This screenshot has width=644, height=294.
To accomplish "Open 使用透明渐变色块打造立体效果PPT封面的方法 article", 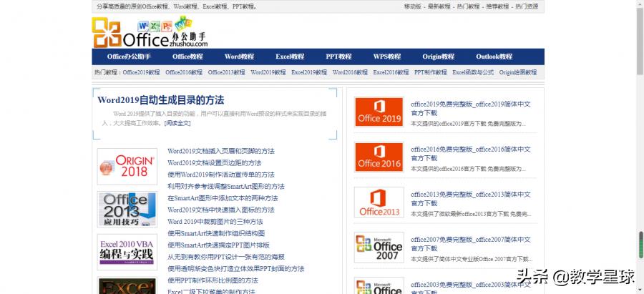I will tap(235, 269).
